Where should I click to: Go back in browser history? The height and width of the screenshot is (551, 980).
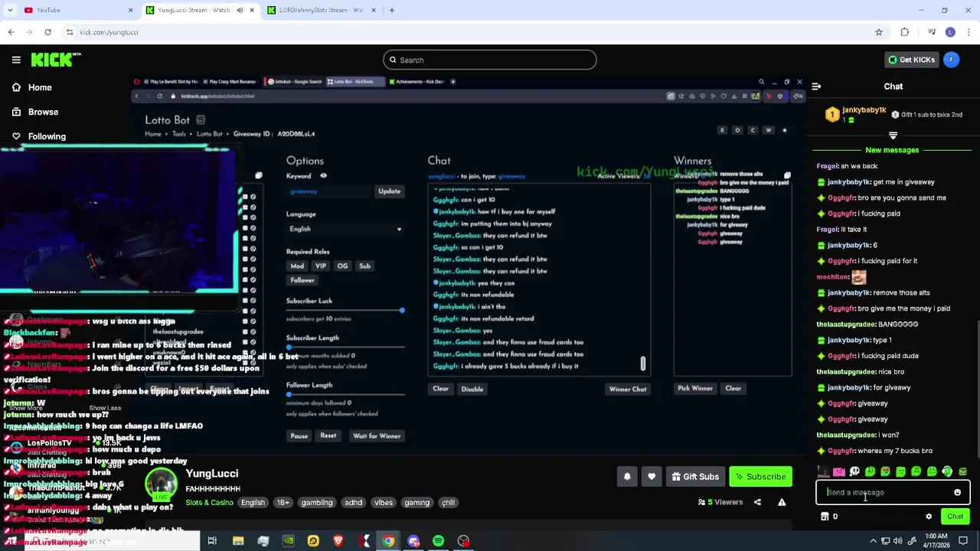coord(11,32)
